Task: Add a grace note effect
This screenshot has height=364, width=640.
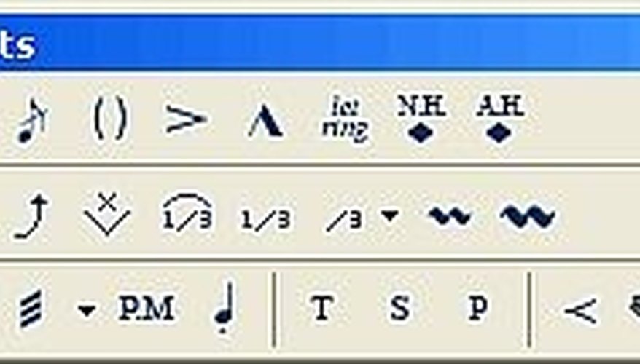Action: [x=32, y=119]
